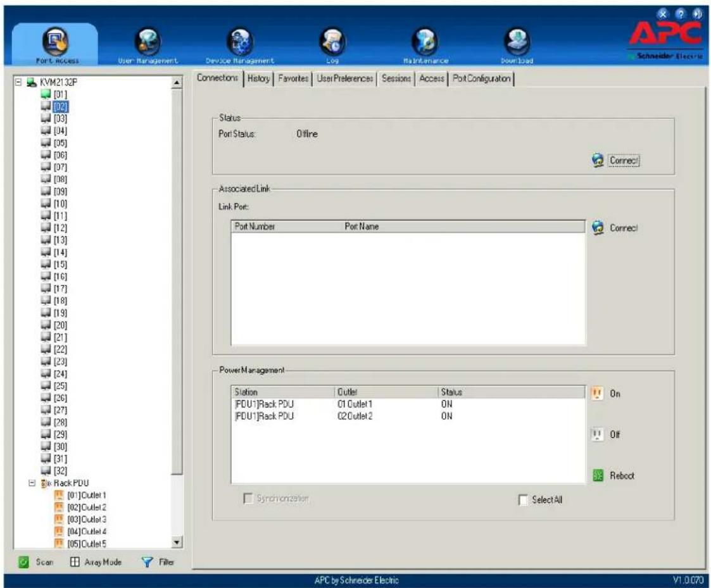Select the 02 Outlet 2 power row
The width and height of the screenshot is (711, 588).
point(408,416)
